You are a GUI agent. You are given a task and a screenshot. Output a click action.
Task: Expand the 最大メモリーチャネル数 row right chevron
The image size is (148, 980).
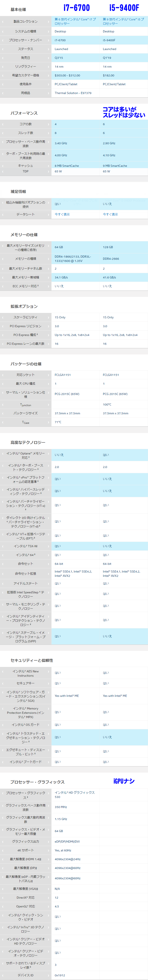(48, 269)
